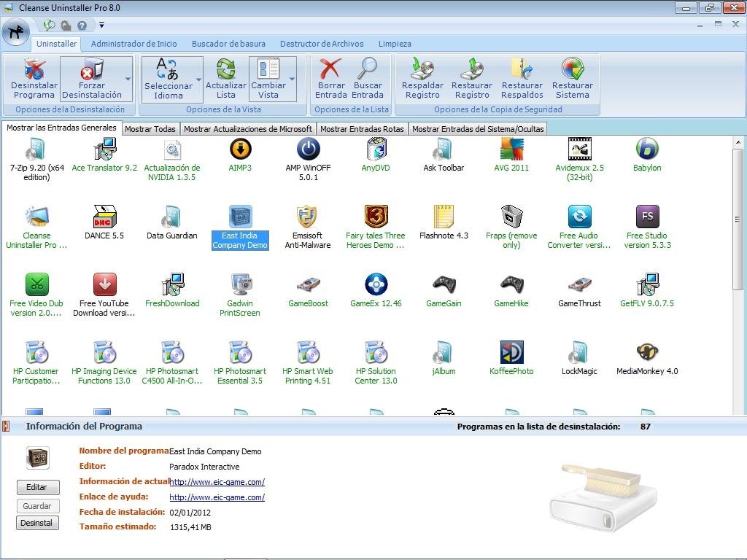Click scrollbar up arrow in program list
Viewport: 747px width, 560px height.
tap(738, 142)
